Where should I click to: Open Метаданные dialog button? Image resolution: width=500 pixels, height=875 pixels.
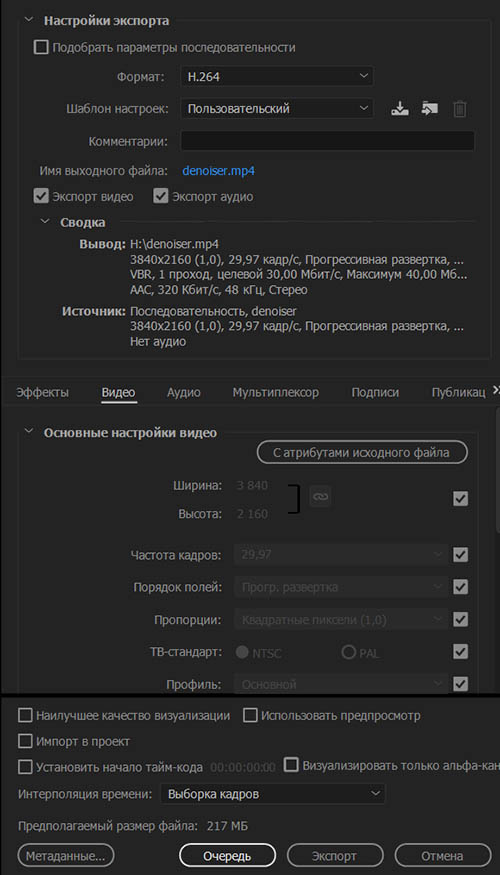(66, 855)
